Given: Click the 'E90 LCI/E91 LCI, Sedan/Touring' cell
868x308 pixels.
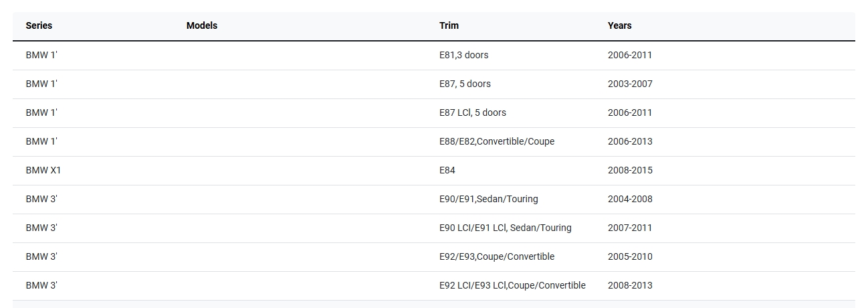Looking at the screenshot, I should [x=505, y=228].
